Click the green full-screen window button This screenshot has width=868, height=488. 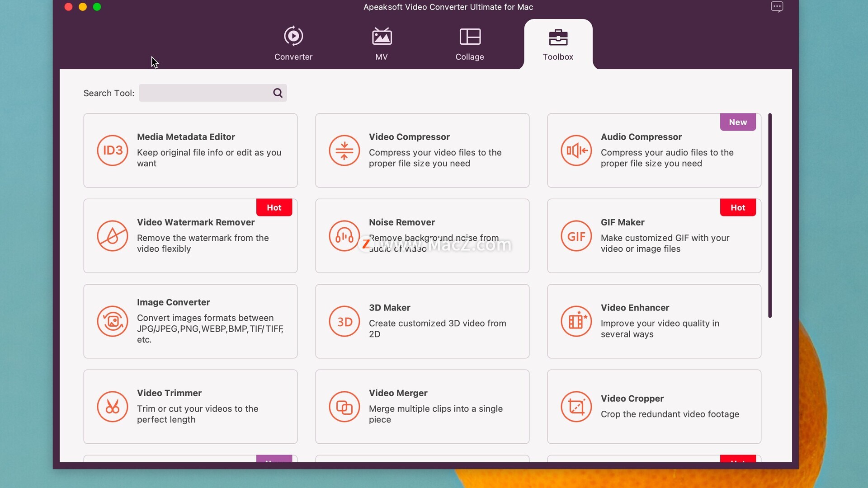point(97,7)
